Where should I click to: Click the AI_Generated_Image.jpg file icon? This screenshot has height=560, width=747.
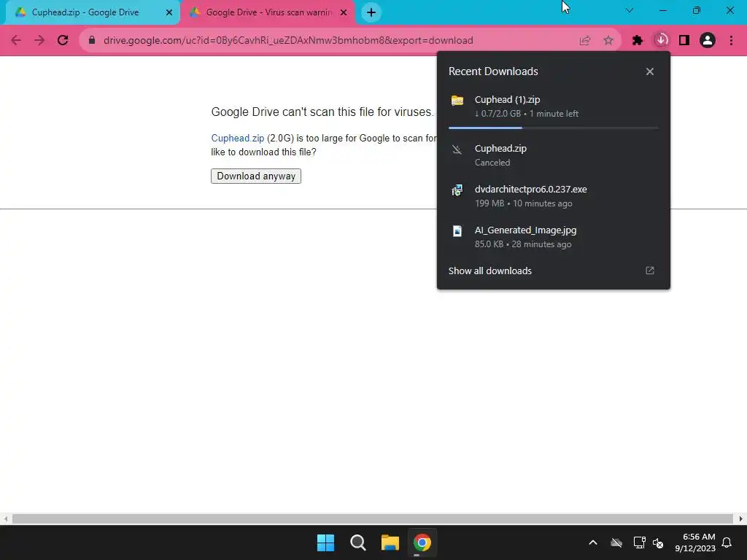457,231
